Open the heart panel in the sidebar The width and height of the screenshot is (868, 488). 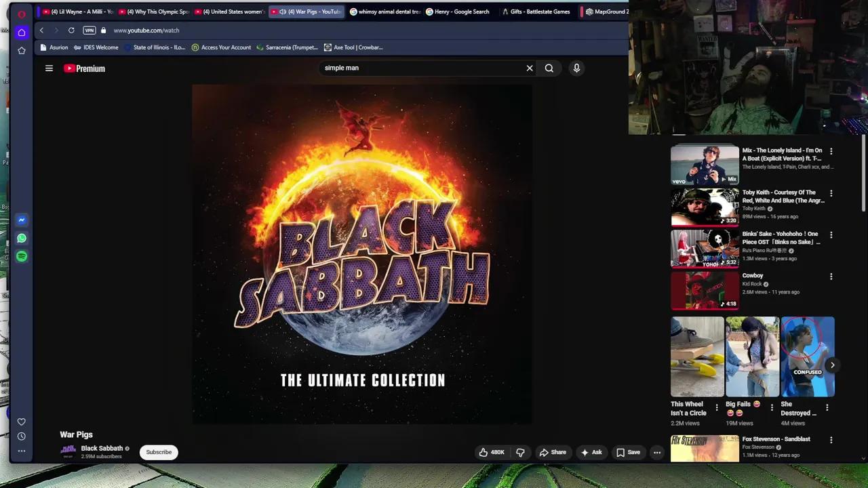click(21, 421)
